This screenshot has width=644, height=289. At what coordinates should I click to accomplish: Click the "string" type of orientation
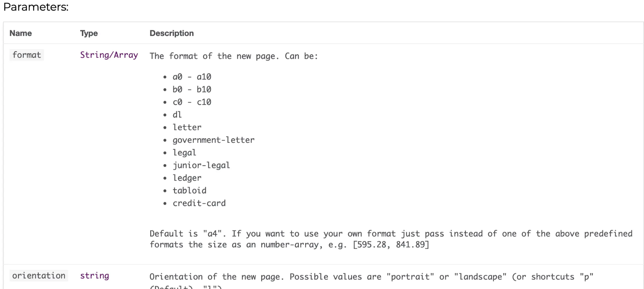coord(94,276)
